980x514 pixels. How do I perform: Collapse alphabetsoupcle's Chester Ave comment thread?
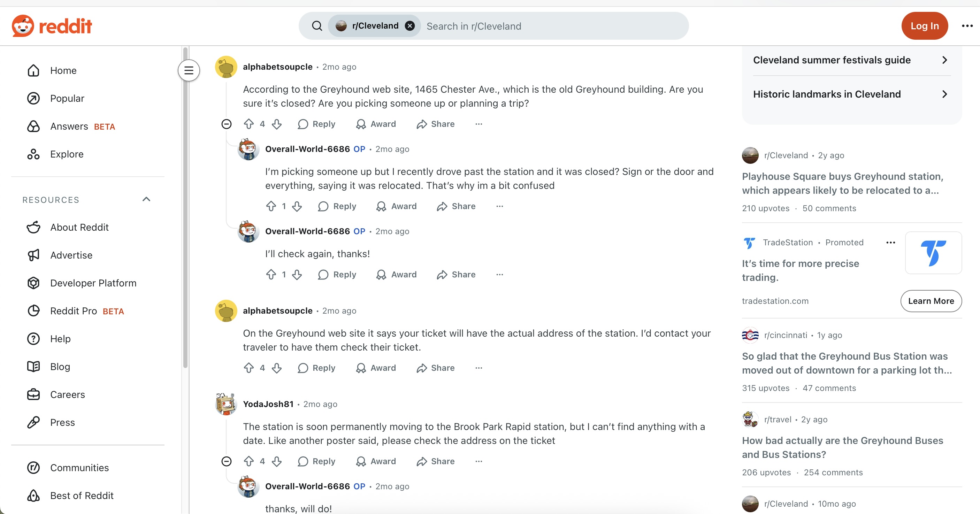click(227, 124)
